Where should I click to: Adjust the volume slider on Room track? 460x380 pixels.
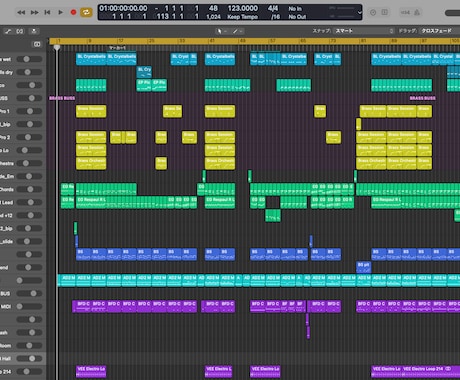[x=29, y=346]
